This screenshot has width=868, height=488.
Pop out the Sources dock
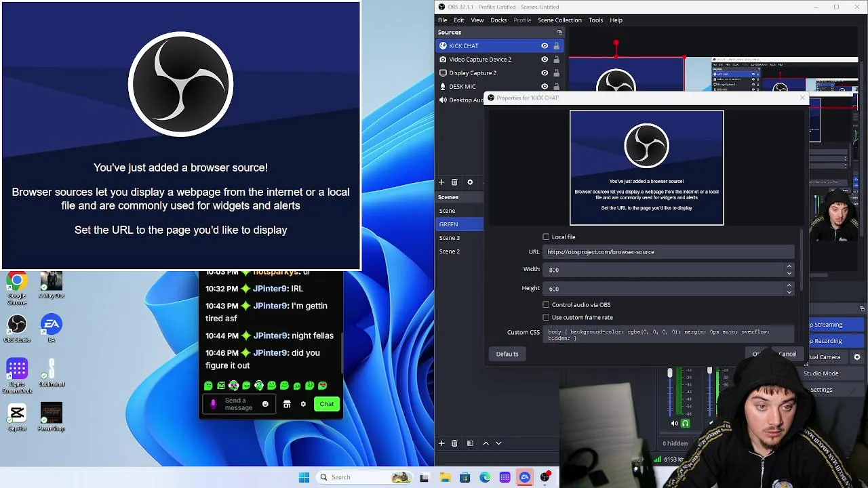[559, 33]
